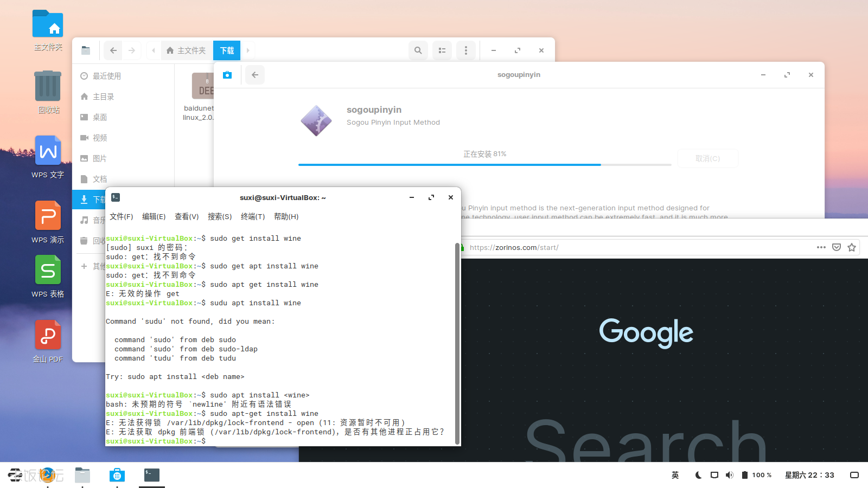The image size is (868, 488).
Task: Click the show desktop tray button
Action: click(x=854, y=475)
